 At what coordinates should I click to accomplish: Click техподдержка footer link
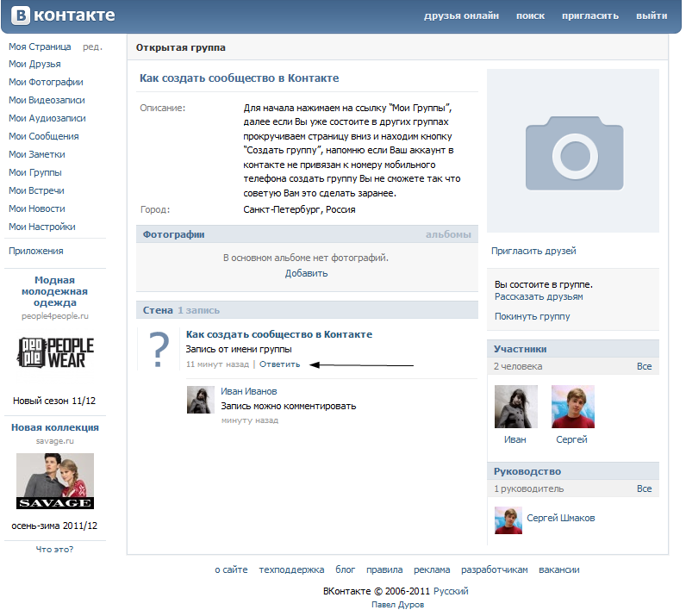coord(293,572)
